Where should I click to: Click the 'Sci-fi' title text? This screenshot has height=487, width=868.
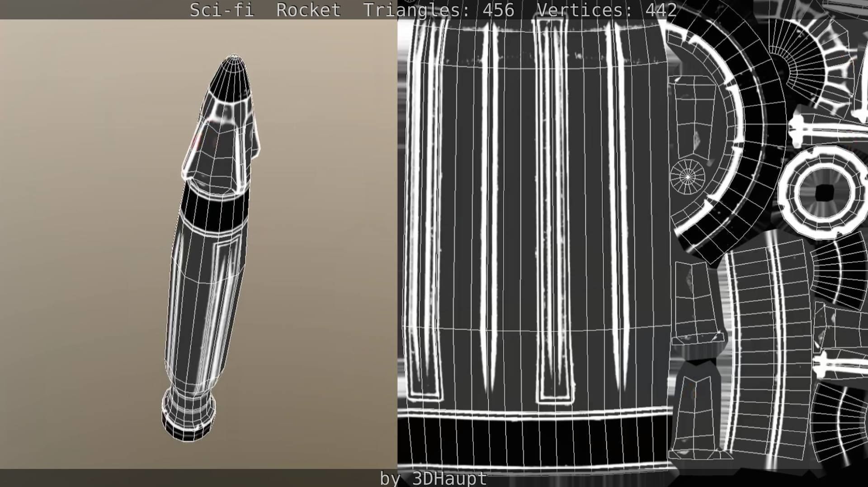(x=222, y=10)
